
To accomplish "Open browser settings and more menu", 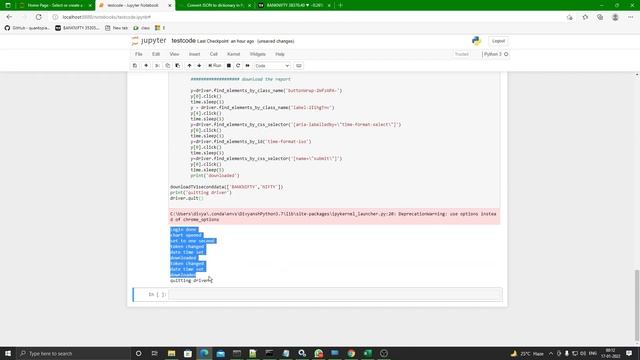I will [x=631, y=17].
